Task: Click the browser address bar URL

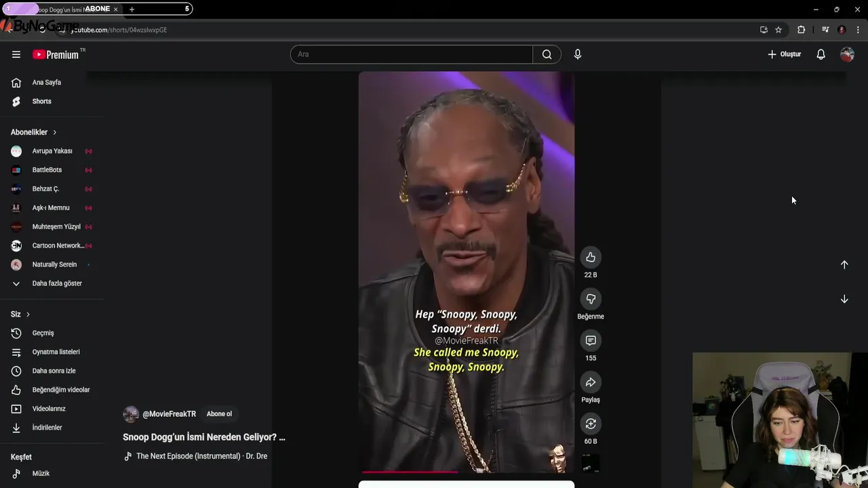Action: tap(119, 30)
